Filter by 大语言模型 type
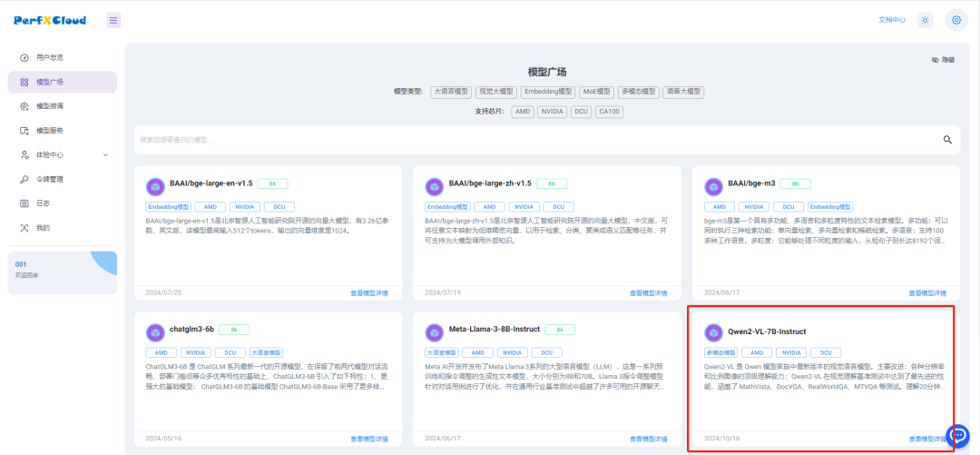The image size is (980, 455). 451,92
